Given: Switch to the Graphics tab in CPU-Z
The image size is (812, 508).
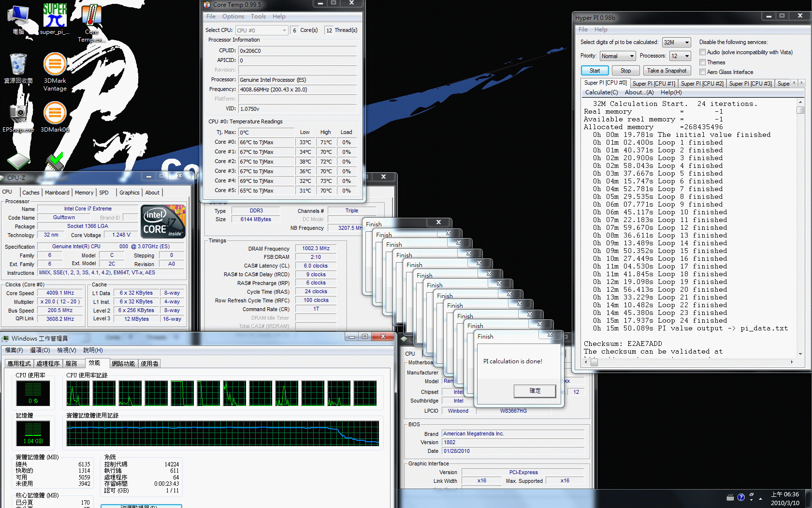Looking at the screenshot, I should tap(129, 193).
